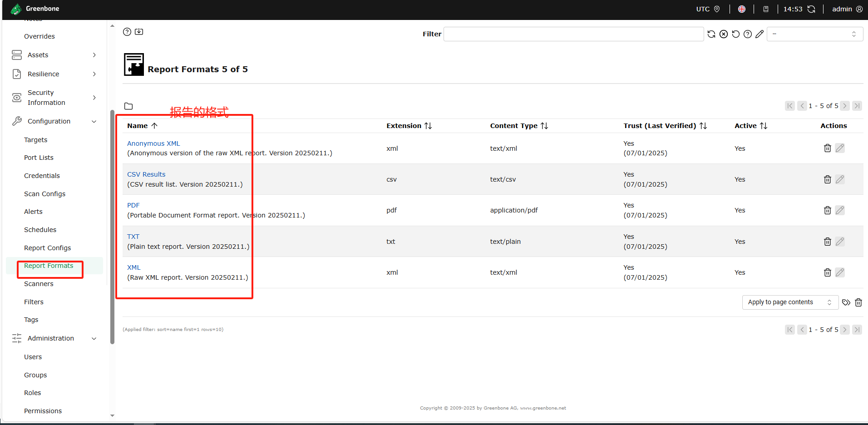Edit the PDF report format

(840, 210)
